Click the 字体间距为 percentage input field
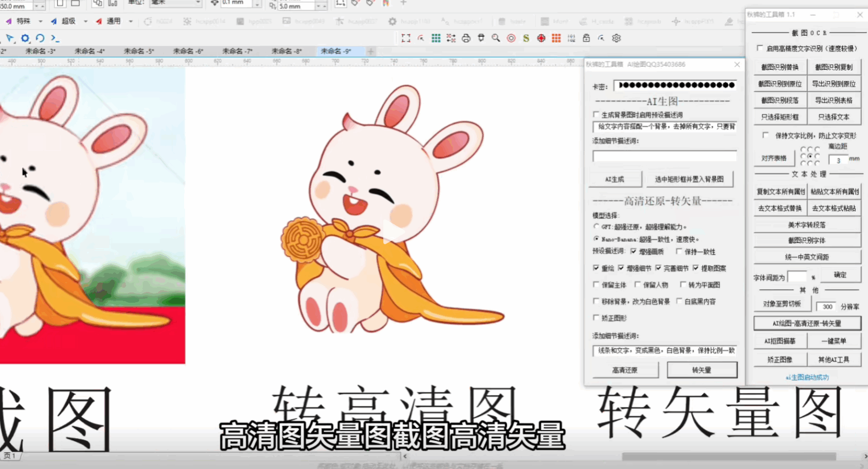868x469 pixels. [797, 277]
